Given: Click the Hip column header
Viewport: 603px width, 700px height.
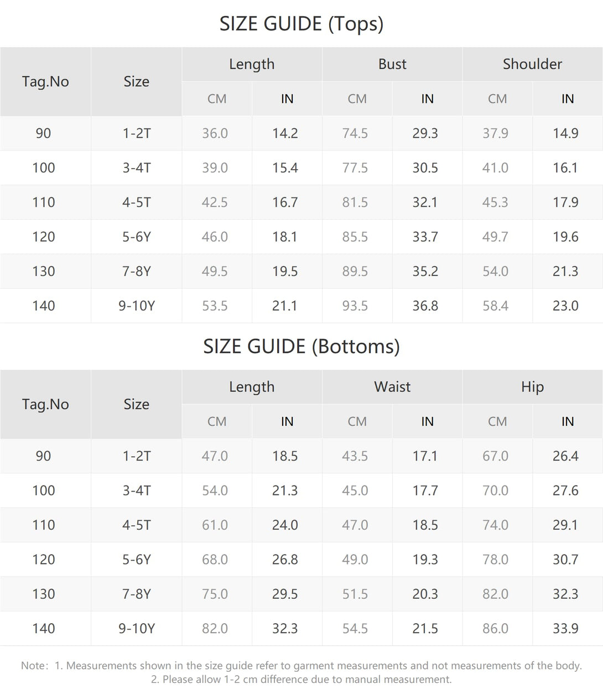Looking at the screenshot, I should tap(532, 387).
